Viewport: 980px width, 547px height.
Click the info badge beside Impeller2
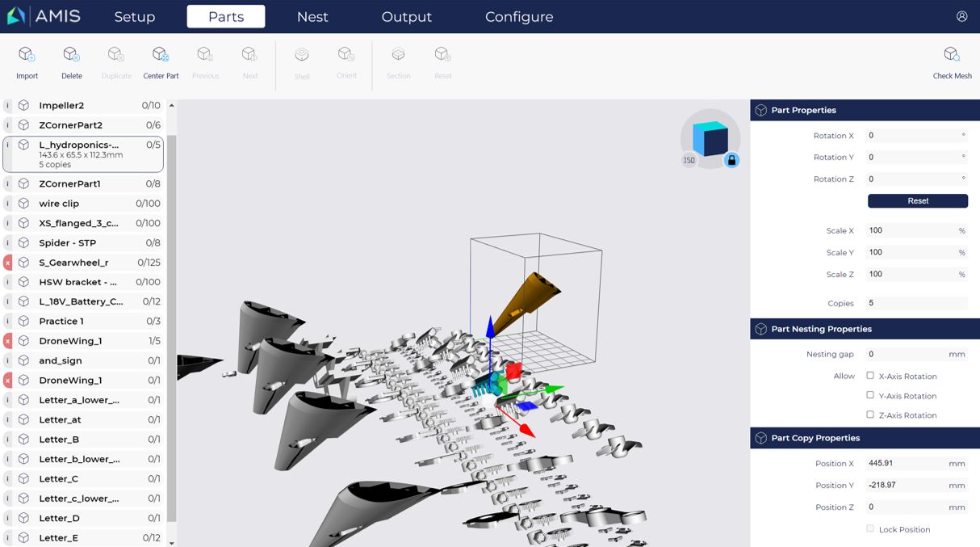[x=8, y=105]
